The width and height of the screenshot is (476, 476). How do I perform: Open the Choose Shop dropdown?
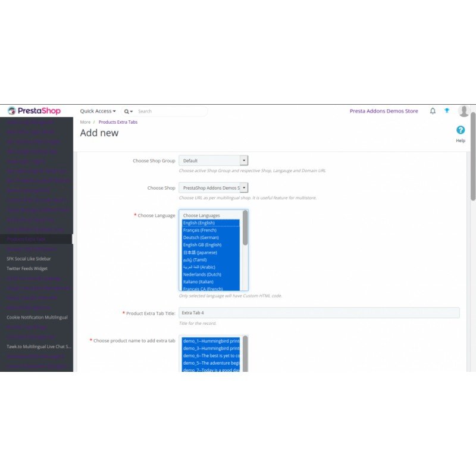point(214,188)
